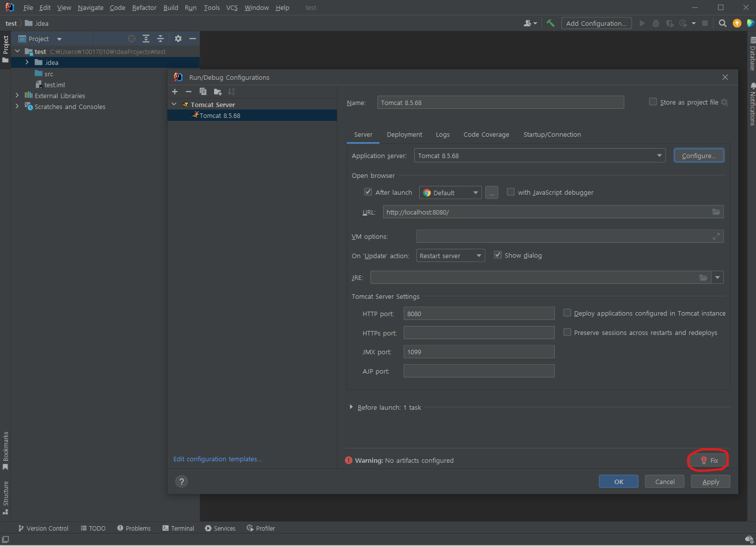This screenshot has width=756, height=547.
Task: Open the Notifications side panel
Action: click(x=752, y=104)
